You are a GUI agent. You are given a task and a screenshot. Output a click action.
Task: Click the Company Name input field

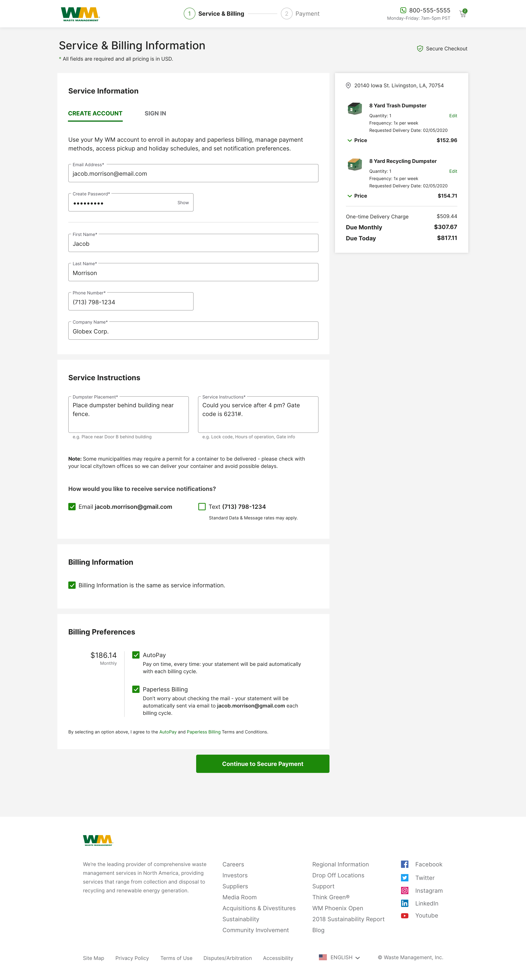click(193, 331)
